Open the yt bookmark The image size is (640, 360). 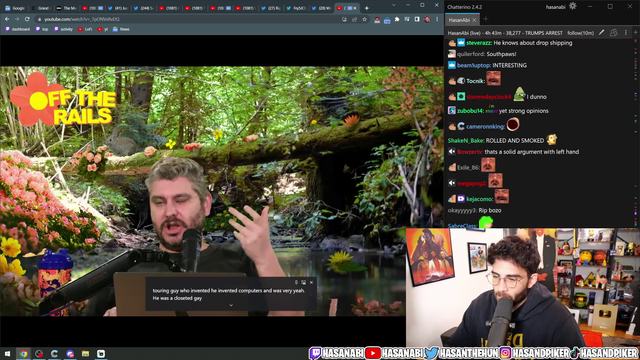(x=103, y=29)
